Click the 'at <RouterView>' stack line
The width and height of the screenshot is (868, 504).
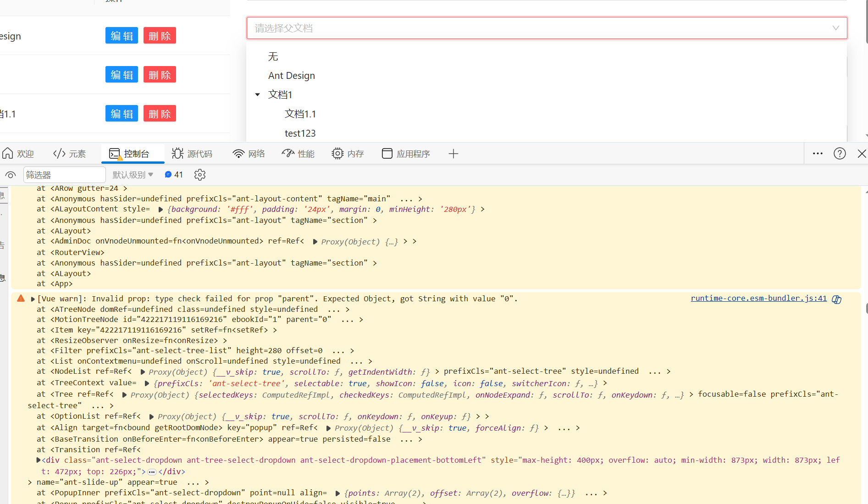tap(71, 252)
